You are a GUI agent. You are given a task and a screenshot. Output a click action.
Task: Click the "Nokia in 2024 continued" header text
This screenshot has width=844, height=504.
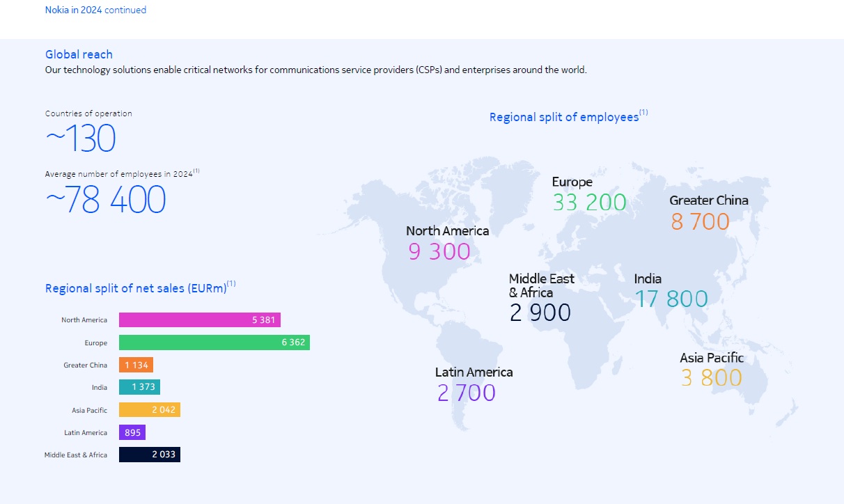(95, 10)
